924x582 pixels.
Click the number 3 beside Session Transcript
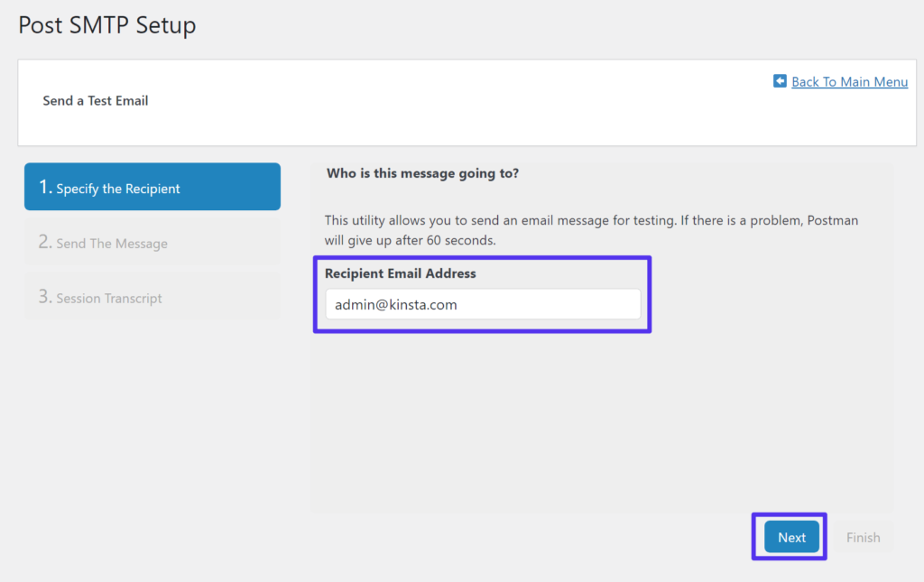click(x=44, y=297)
